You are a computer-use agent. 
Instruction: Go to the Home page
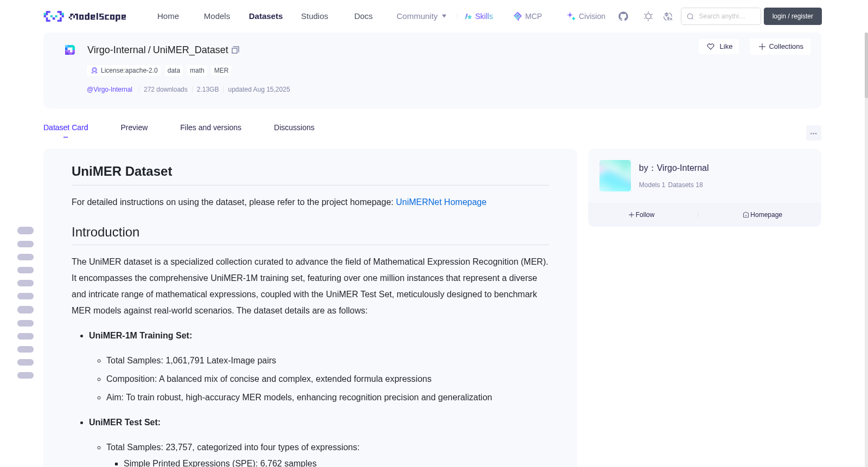(x=168, y=16)
